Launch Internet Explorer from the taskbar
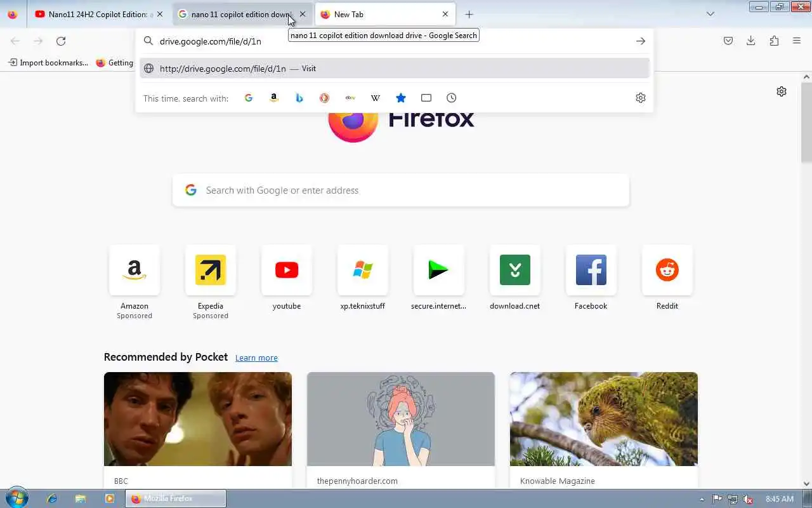The width and height of the screenshot is (812, 508). [52, 499]
